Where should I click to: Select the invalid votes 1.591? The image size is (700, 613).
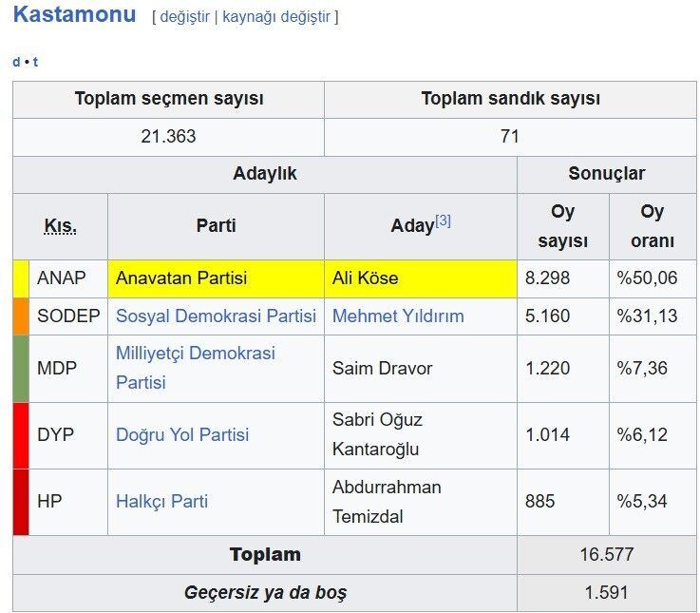coord(607,593)
